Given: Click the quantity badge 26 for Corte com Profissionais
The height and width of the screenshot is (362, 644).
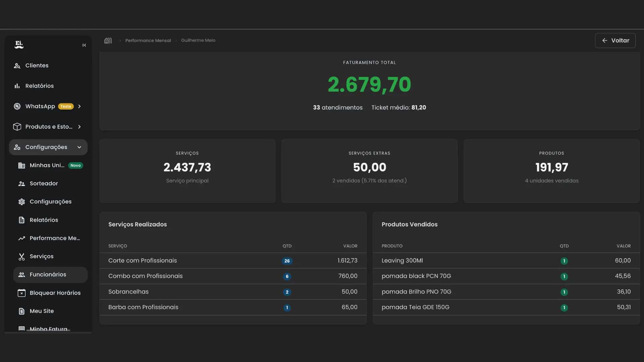Looking at the screenshot, I should point(287,261).
